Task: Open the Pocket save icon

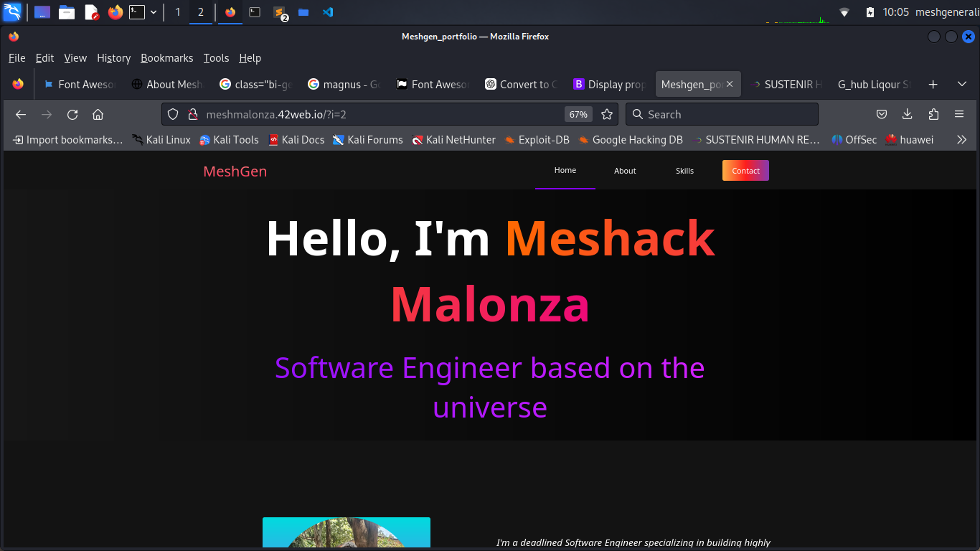Action: [882, 114]
